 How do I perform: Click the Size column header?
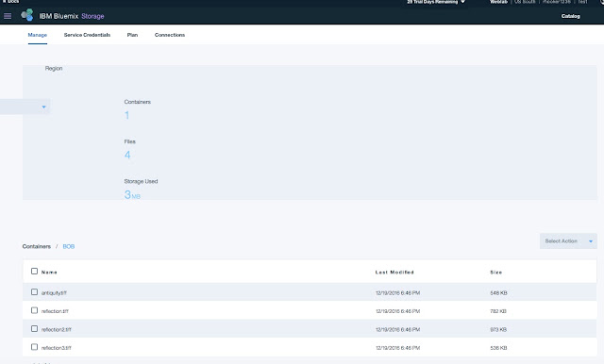[496, 272]
